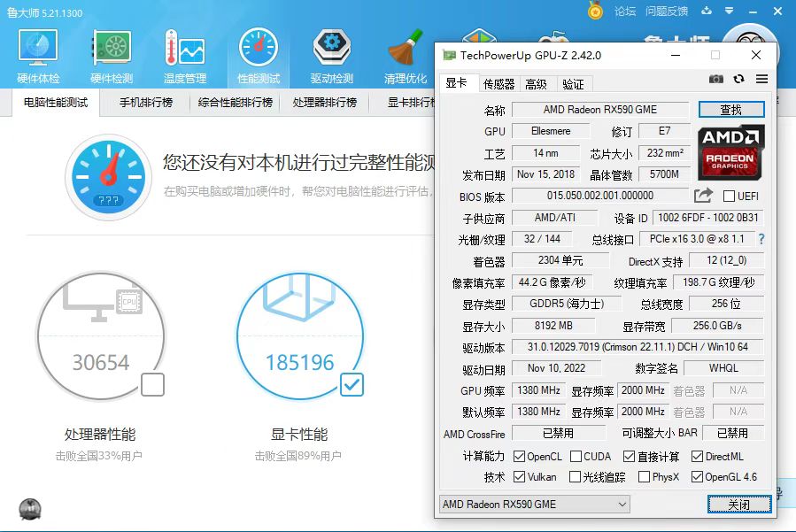The height and width of the screenshot is (532, 796).
Task: Click 击败全国89%用户 text
Action: 298,456
